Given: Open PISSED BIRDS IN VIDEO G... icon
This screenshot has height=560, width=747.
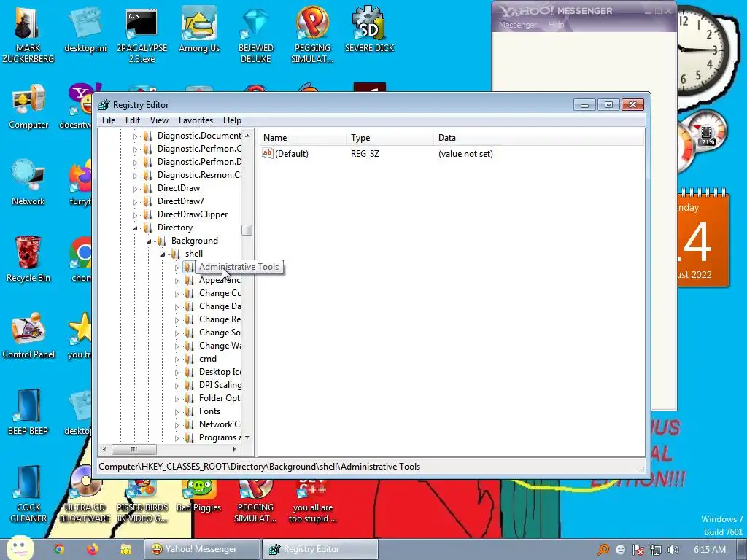Looking at the screenshot, I should tap(142, 500).
